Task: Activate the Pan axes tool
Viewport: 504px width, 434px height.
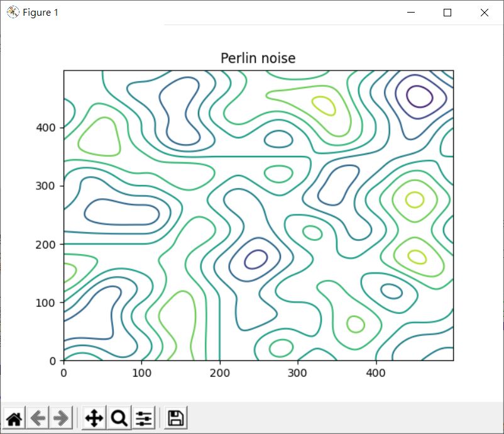Action: click(x=94, y=418)
